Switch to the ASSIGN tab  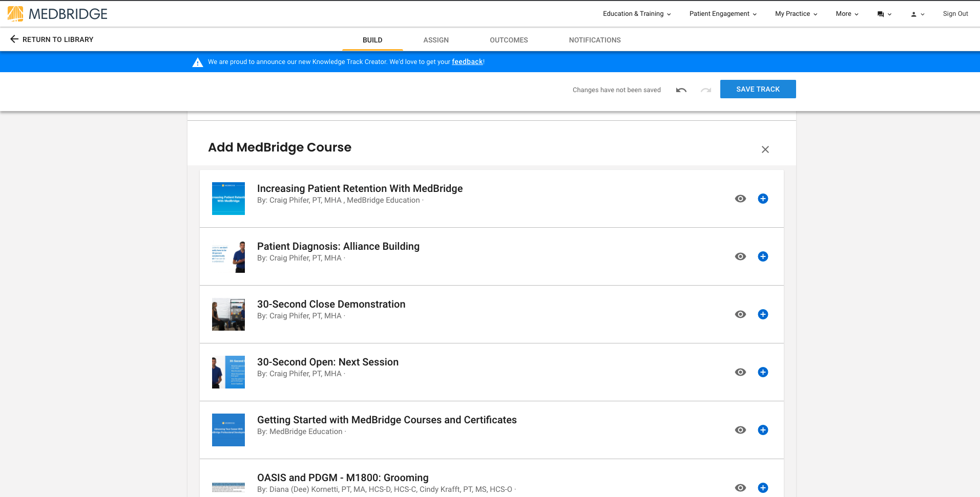point(435,40)
